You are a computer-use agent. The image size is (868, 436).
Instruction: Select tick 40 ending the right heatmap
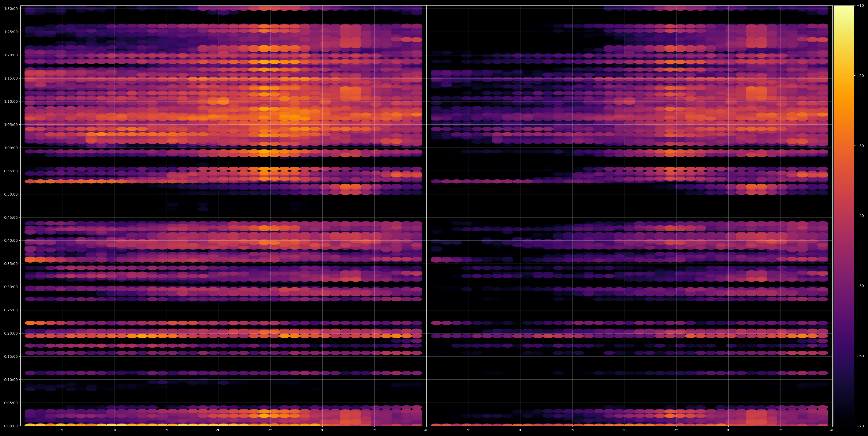click(832, 430)
